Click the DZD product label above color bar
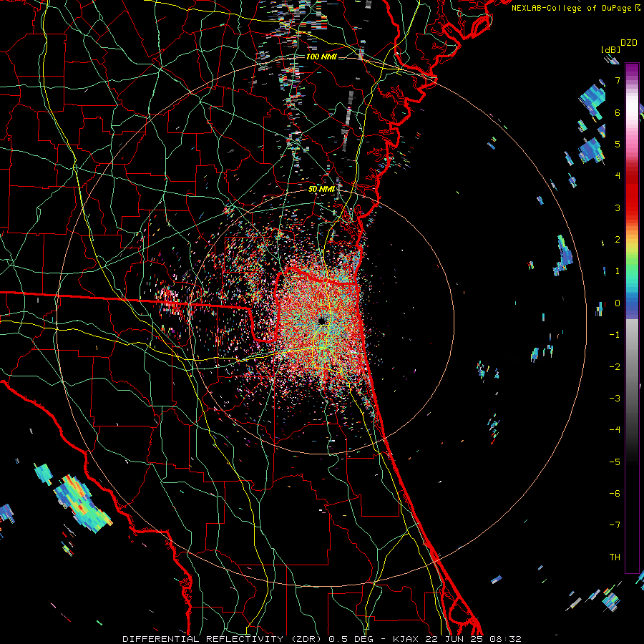644x644 pixels. pyautogui.click(x=628, y=43)
